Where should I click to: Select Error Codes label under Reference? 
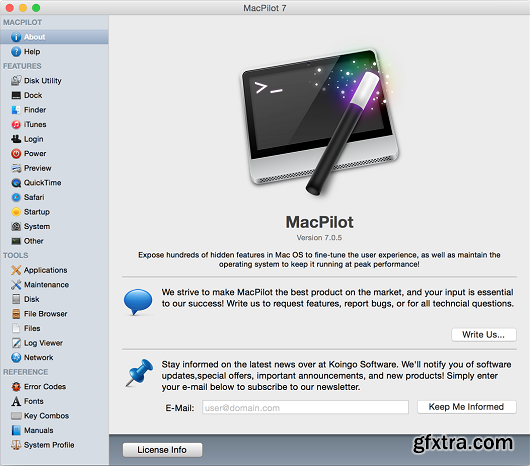45,387
